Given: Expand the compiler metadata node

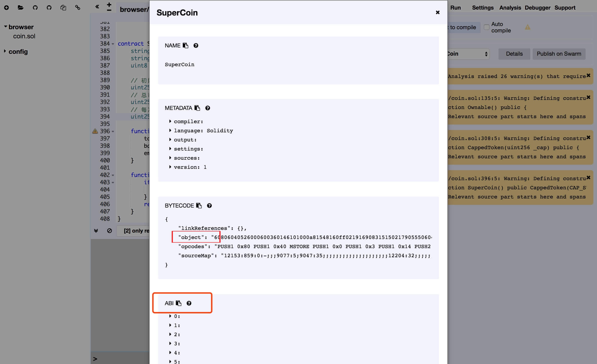Looking at the screenshot, I should 170,121.
